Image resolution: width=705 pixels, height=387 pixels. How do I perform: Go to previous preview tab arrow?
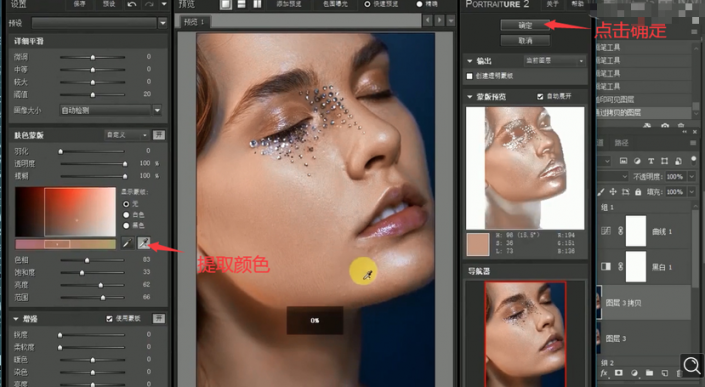point(428,20)
